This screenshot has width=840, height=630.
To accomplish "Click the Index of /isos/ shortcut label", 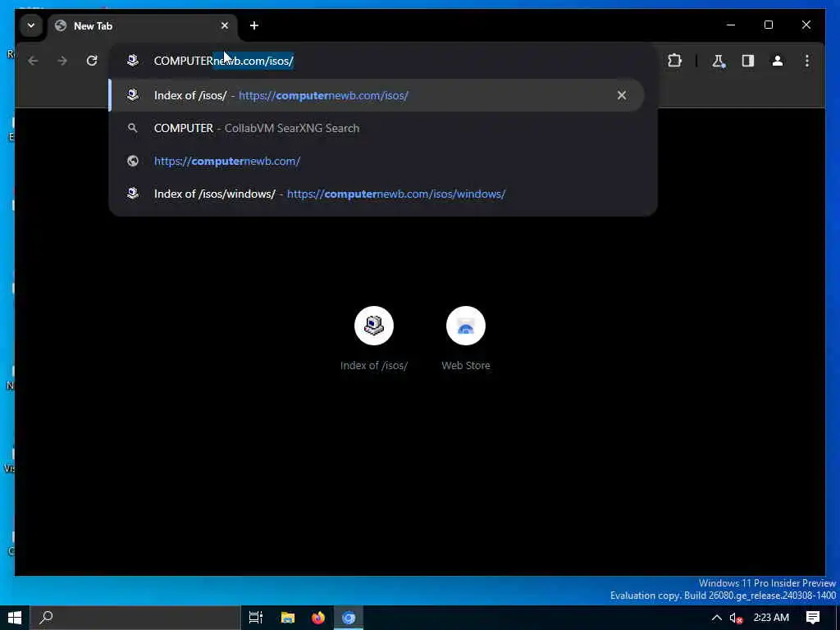I will tap(374, 365).
